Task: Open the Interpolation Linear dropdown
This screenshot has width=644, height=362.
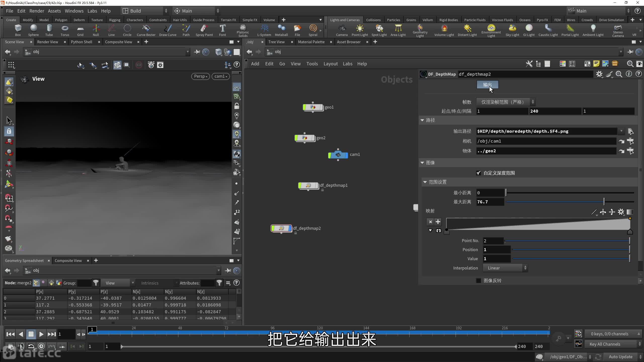Action: [505, 268]
